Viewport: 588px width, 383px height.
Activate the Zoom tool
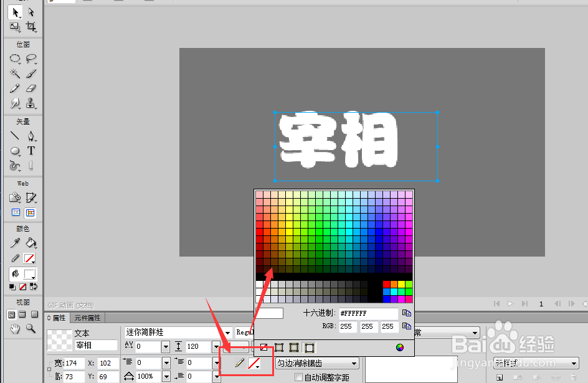tap(30, 329)
